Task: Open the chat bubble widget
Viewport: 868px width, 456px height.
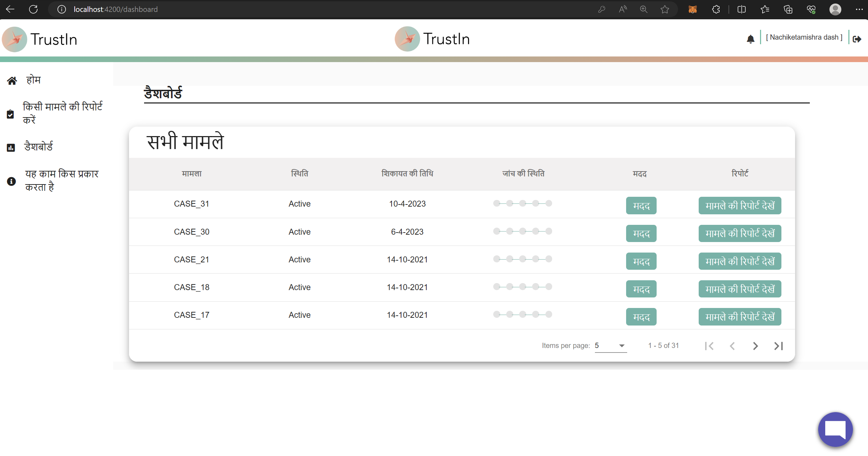Action: pyautogui.click(x=835, y=429)
